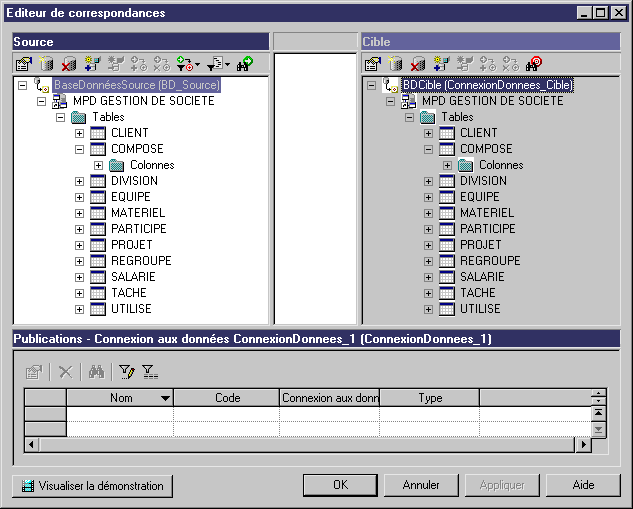Image resolution: width=633 pixels, height=509 pixels.
Task: Select DIVISION table in Cible tree
Action: point(483,181)
